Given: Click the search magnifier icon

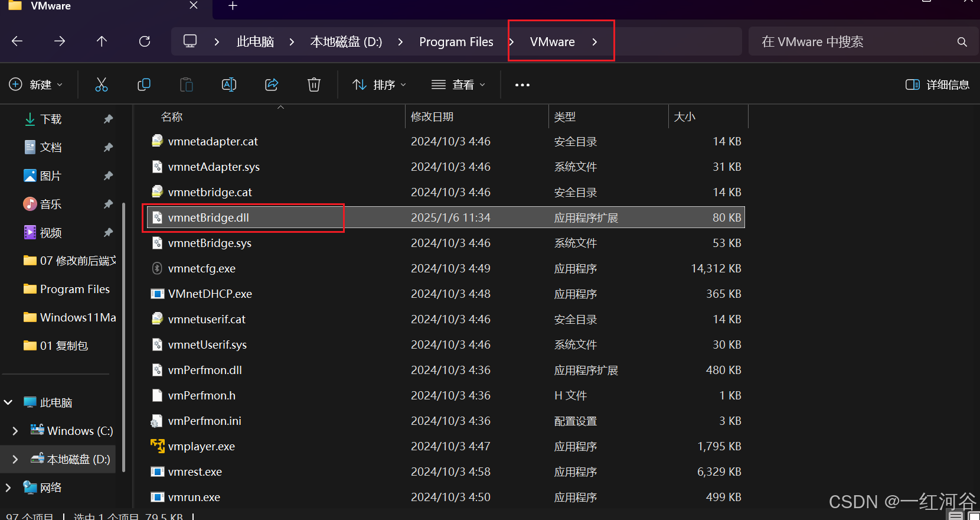Looking at the screenshot, I should [x=962, y=42].
